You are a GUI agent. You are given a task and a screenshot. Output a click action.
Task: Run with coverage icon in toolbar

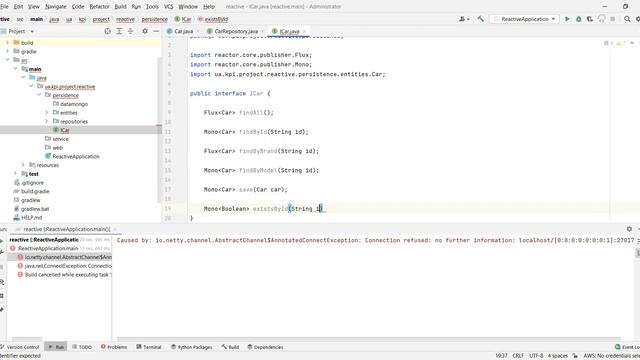coord(590,19)
